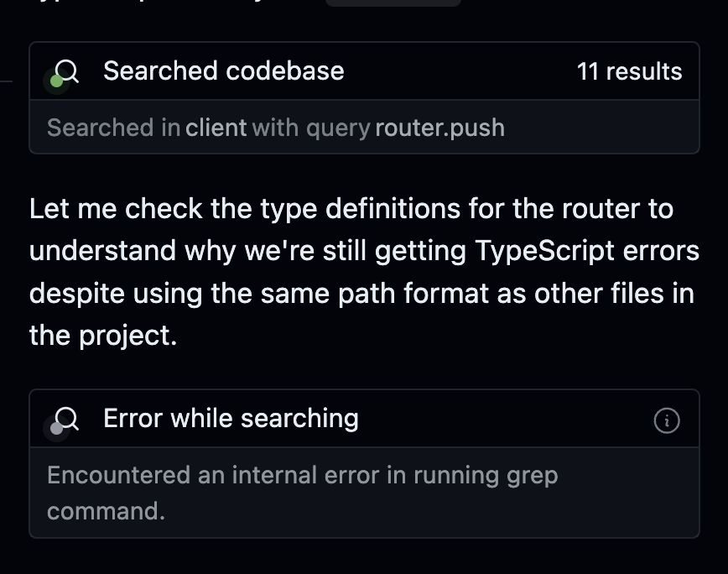Image resolution: width=728 pixels, height=574 pixels.
Task: Click the gray pill at the top edge
Action: pyautogui.click(x=393, y=3)
